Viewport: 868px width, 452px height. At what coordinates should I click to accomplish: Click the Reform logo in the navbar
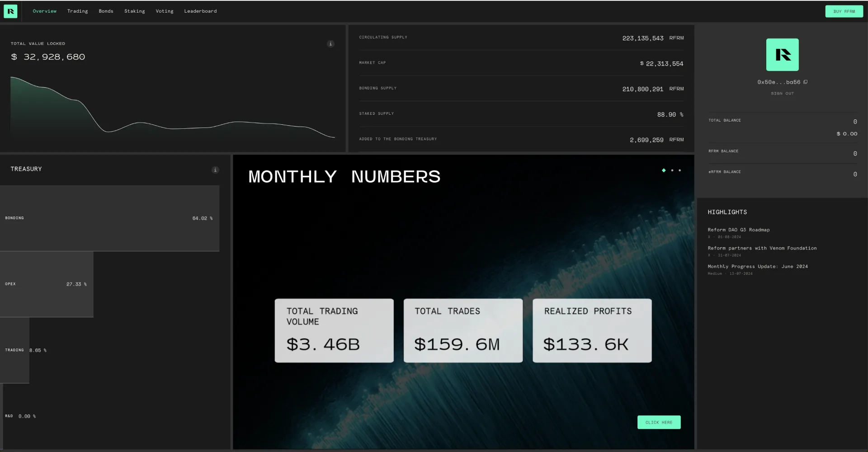[10, 11]
